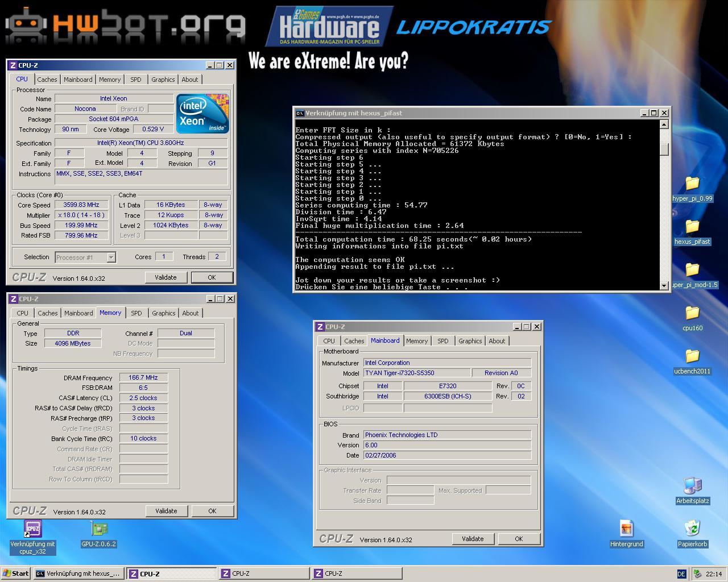The image size is (728, 582).
Task: Click Multiplier x 18.0 field
Action: pyautogui.click(x=82, y=215)
